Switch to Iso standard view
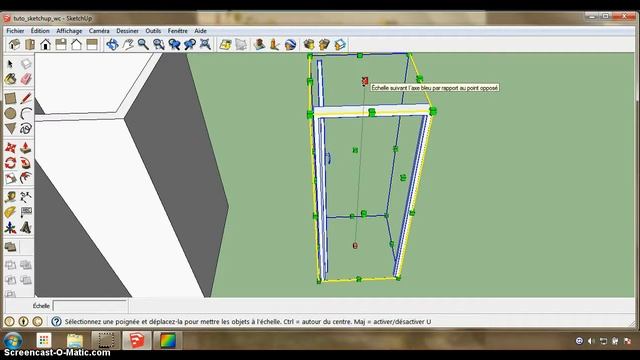Image resolution: width=640 pixels, height=360 pixels. [x=14, y=44]
